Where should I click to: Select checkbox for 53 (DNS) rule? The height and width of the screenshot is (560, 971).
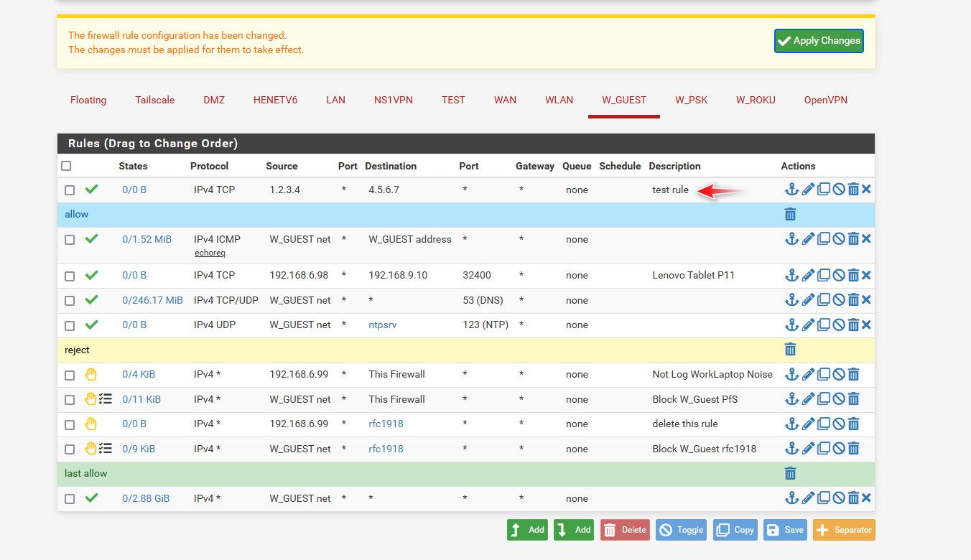click(70, 301)
